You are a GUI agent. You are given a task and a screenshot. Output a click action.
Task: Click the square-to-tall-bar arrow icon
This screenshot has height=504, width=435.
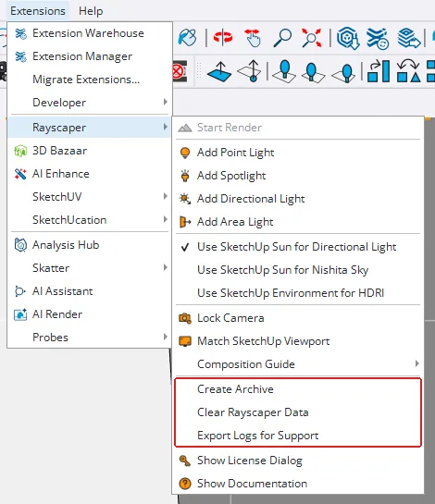click(x=379, y=71)
